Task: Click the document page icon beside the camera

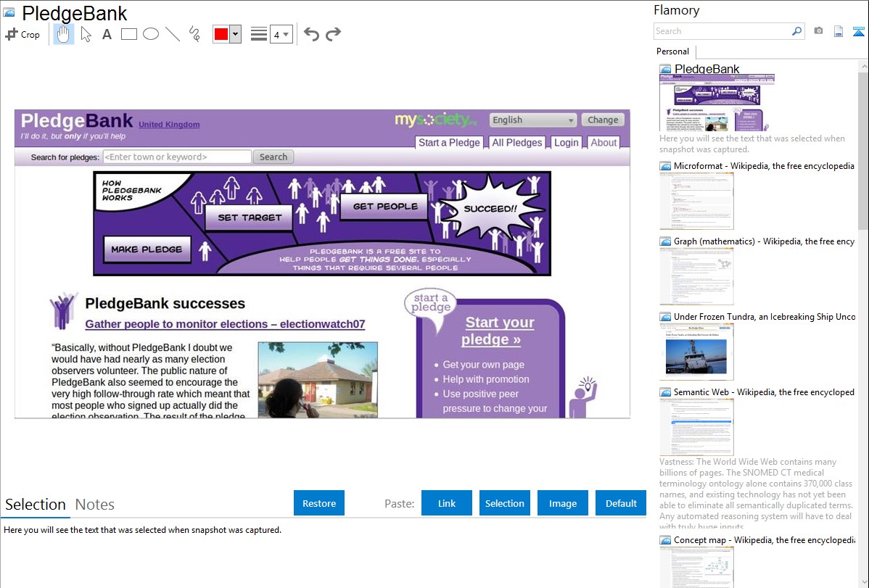Action: (x=839, y=31)
